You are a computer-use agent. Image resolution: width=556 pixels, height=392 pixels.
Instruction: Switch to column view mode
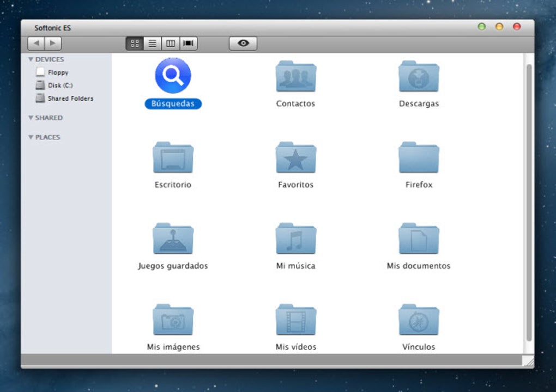pos(171,44)
